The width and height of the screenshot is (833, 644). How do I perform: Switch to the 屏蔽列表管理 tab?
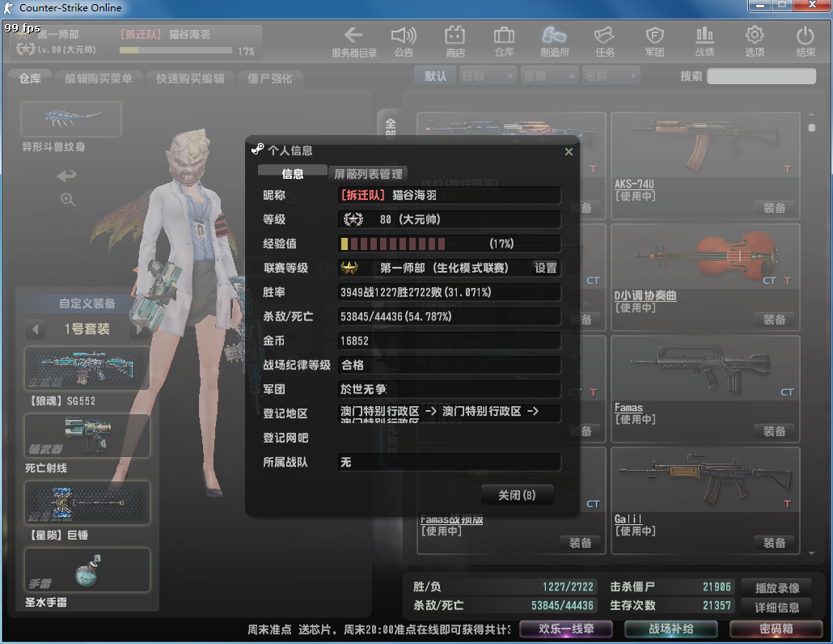click(368, 174)
